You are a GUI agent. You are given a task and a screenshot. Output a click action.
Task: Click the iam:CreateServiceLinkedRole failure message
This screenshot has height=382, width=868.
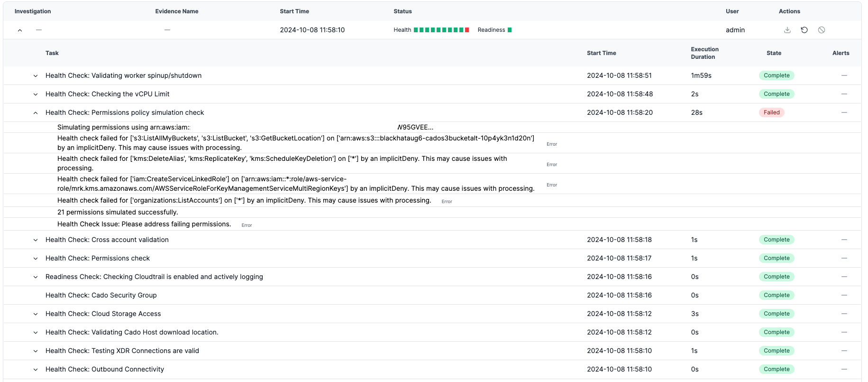296,184
